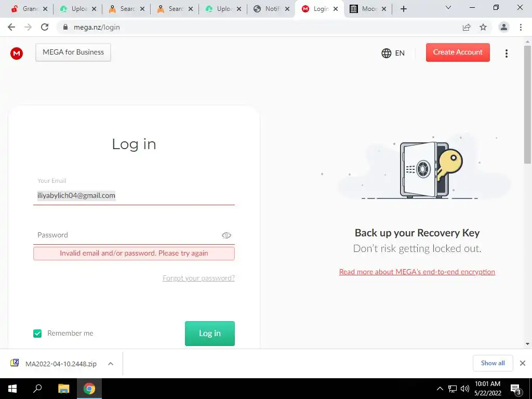Open network status tray icon
Viewport: 532px width, 399px height.
click(453, 389)
